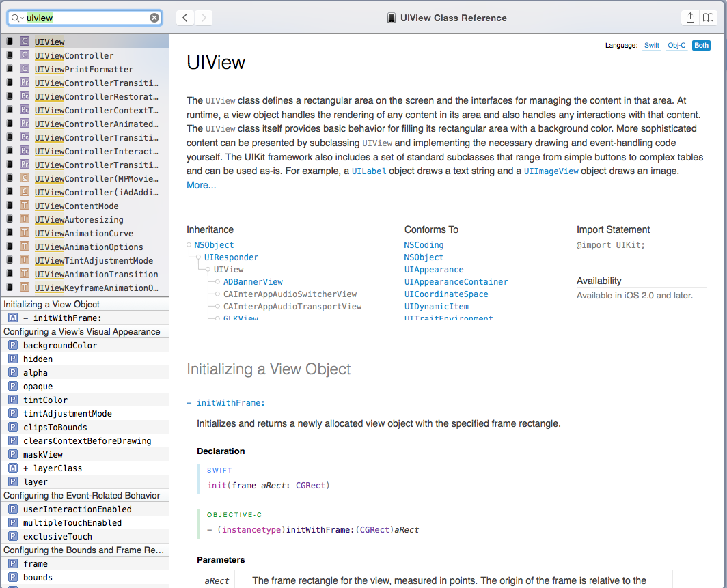Go back with left chevron button

pyautogui.click(x=185, y=18)
